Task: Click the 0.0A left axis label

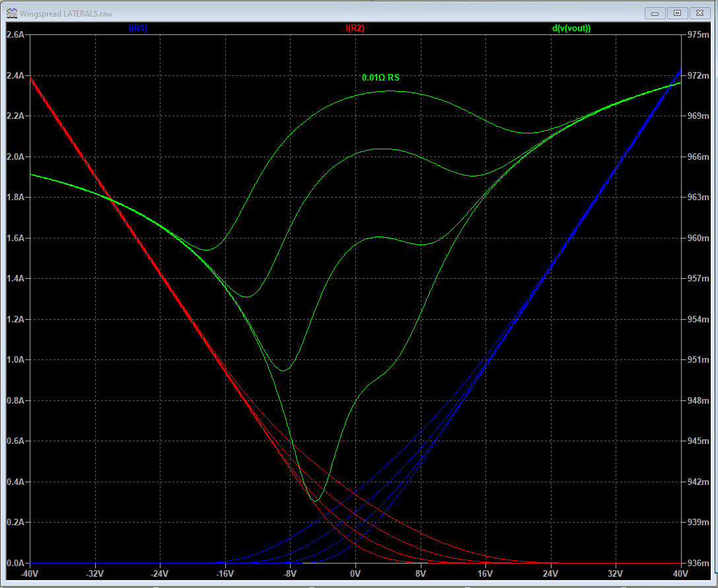Action: [16, 564]
